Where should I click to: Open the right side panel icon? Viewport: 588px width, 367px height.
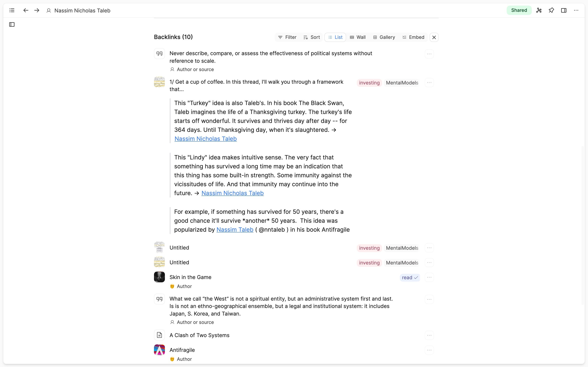[x=564, y=10]
